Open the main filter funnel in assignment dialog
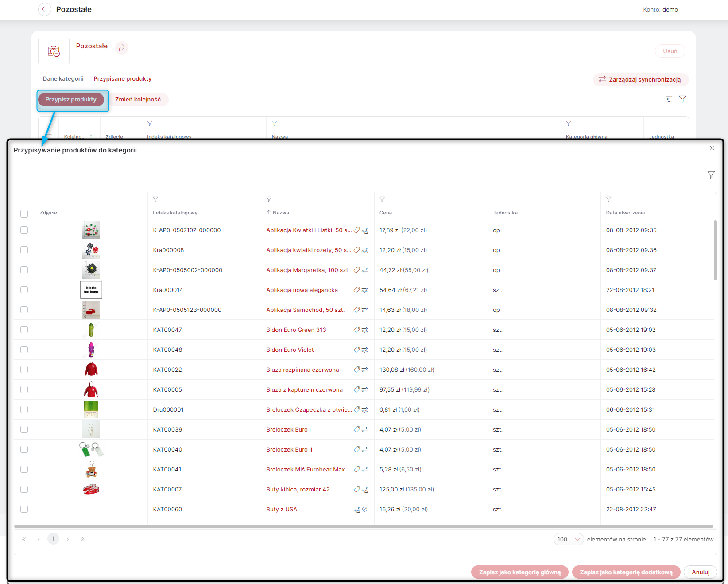This screenshot has width=728, height=584. coord(711,175)
